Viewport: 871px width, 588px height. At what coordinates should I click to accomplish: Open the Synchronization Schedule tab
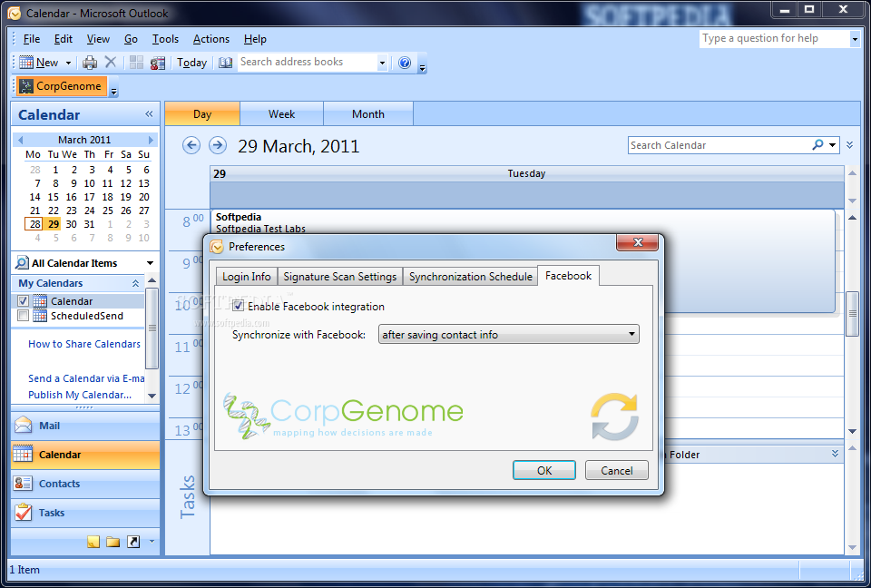pyautogui.click(x=471, y=276)
